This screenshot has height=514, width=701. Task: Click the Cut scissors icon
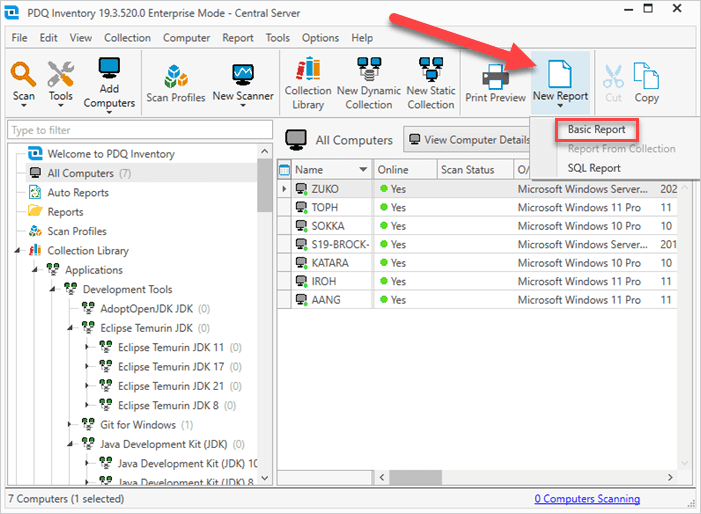coord(613,76)
